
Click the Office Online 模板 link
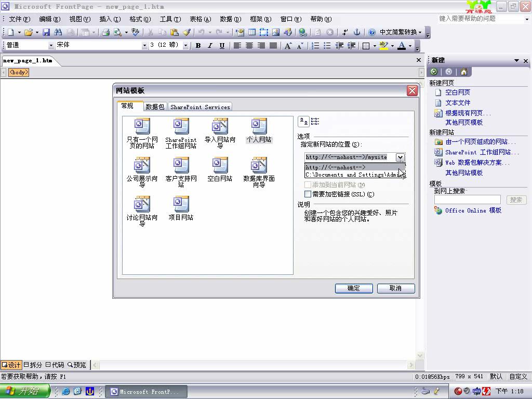pos(473,210)
